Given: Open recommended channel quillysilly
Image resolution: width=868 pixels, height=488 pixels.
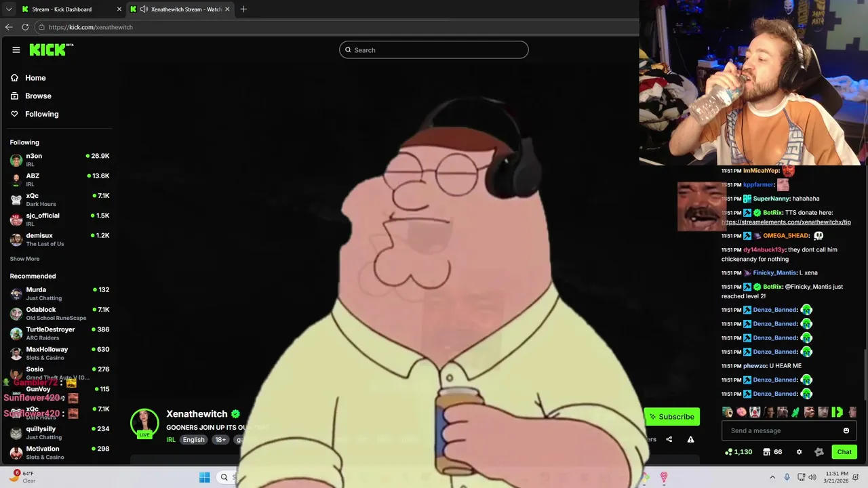Looking at the screenshot, I should click(x=60, y=432).
